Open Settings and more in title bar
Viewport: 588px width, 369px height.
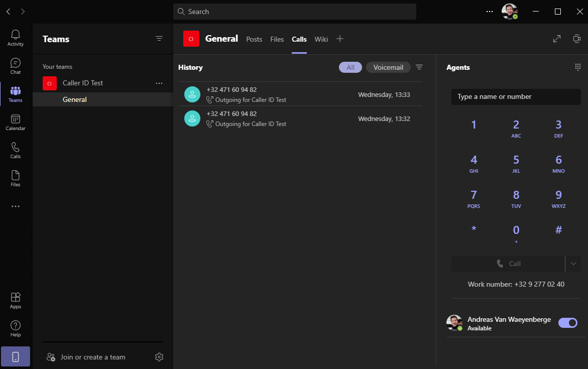pos(490,12)
